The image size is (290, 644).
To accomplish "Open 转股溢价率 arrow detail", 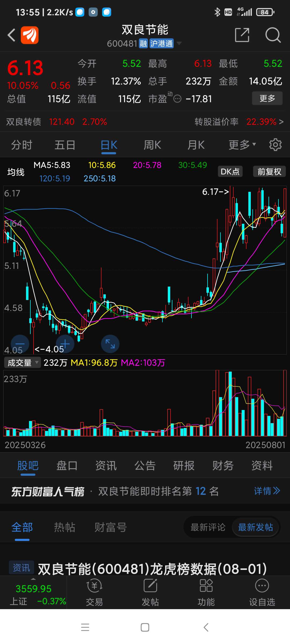I will pyautogui.click(x=281, y=122).
